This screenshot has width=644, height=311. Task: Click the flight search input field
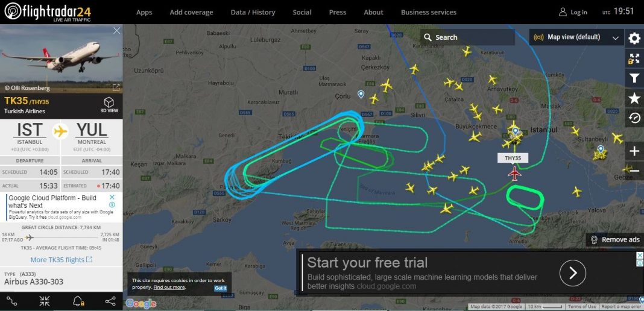[468, 37]
